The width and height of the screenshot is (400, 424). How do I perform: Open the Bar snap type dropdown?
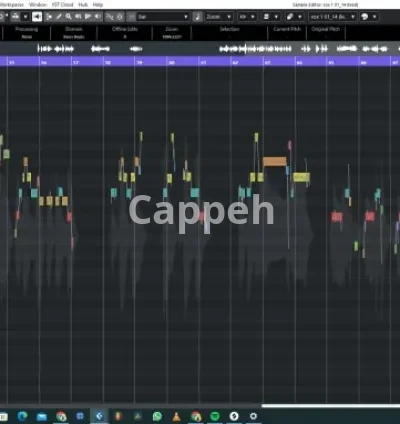163,17
